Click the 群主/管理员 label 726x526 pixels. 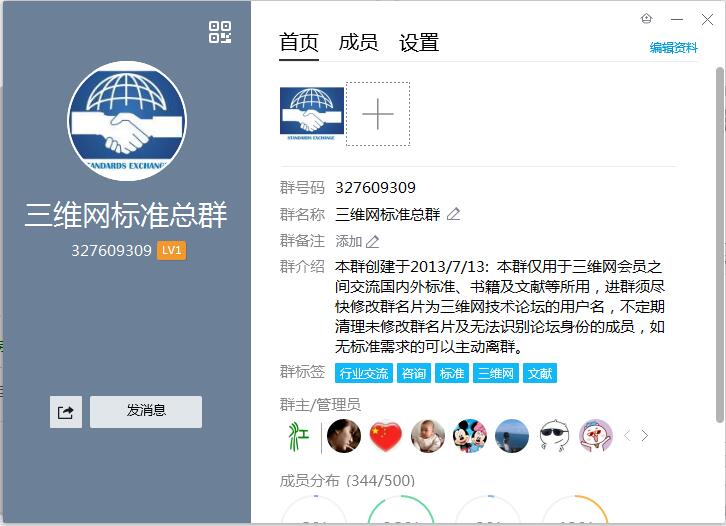click(320, 405)
